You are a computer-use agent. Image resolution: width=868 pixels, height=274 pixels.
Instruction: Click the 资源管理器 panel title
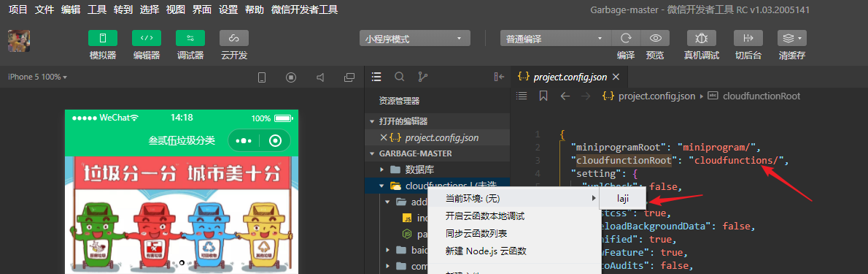[x=399, y=101]
